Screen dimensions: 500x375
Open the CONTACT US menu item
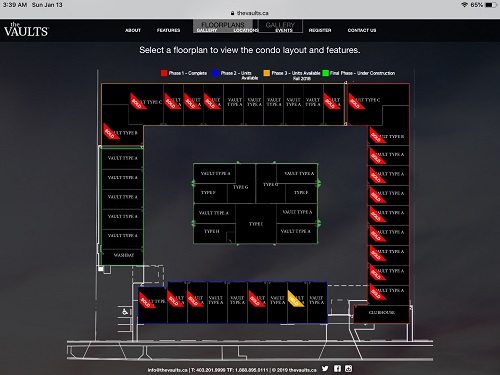click(x=362, y=30)
